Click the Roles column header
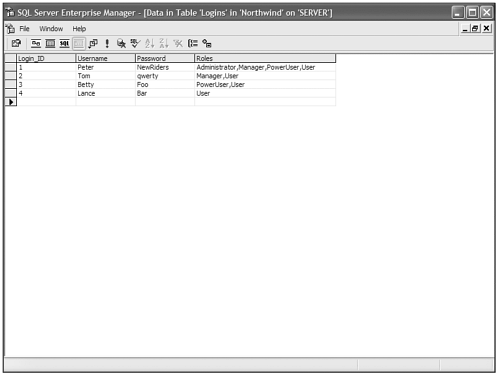The image size is (499, 375). click(265, 58)
